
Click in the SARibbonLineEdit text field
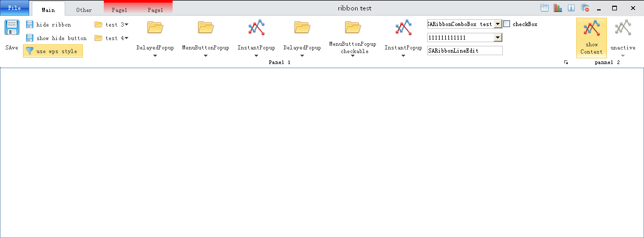click(x=464, y=51)
